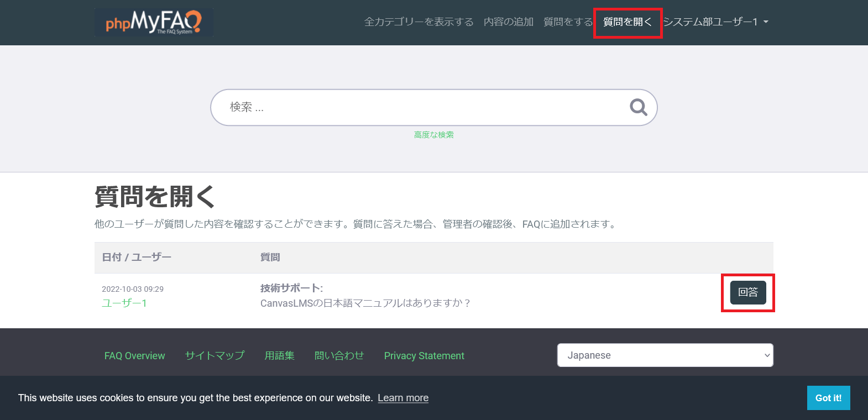The image size is (868, 420).
Task: Open the FAQ Overview footer link
Action: (134, 356)
